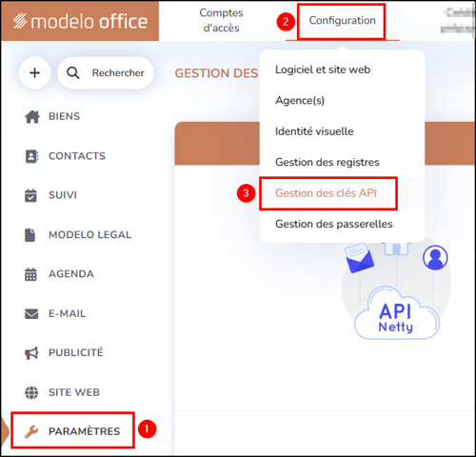
Task: Open the Configuration dropdown tab
Action: tap(342, 20)
